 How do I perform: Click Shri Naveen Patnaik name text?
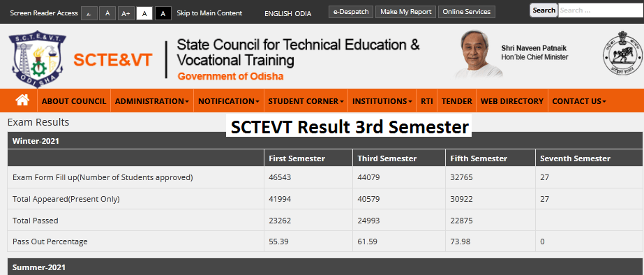click(534, 48)
